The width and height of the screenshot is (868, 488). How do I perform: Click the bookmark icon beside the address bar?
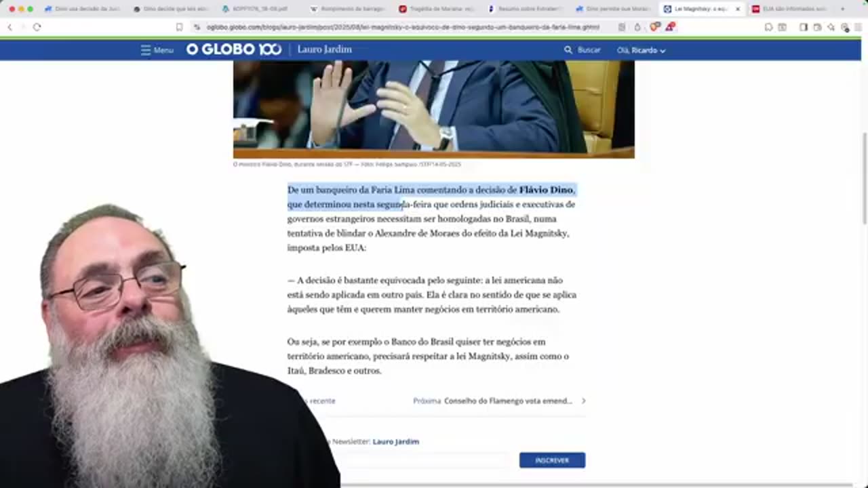coord(179,27)
